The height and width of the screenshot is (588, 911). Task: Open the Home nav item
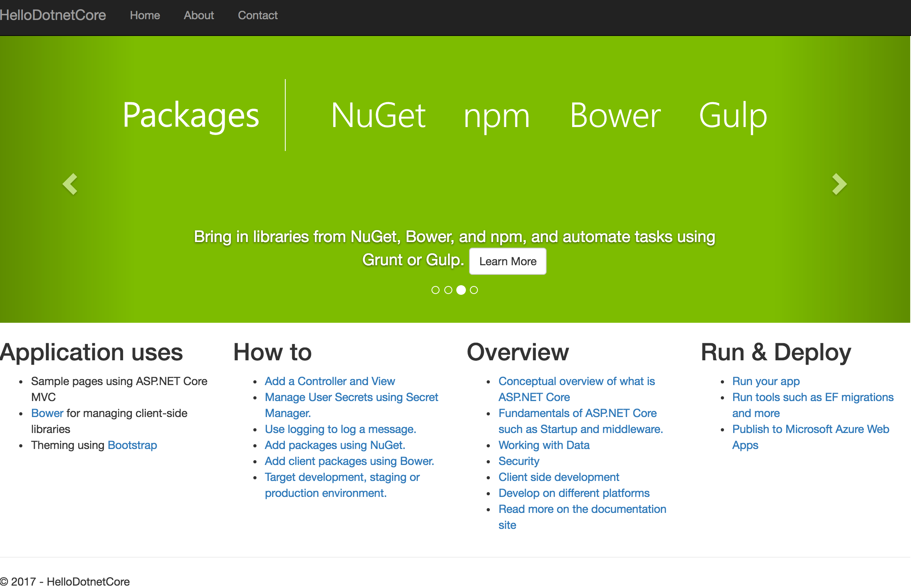[x=145, y=15]
